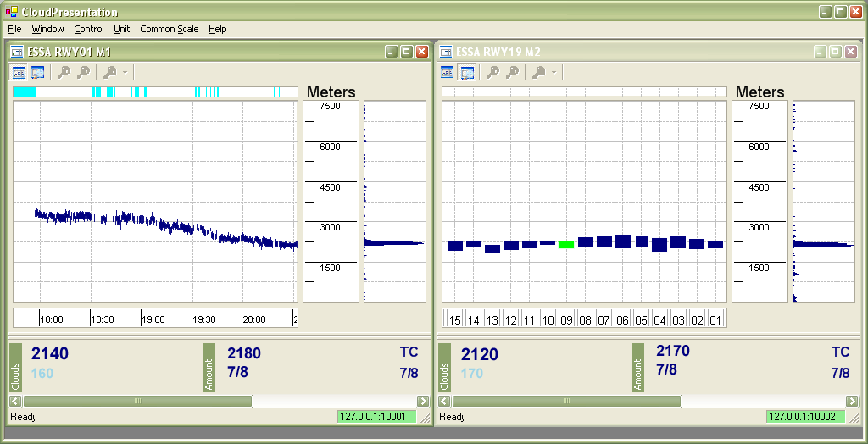Click the TC label in RWY01 M1 window
This screenshot has width=868, height=444.
tap(409, 352)
